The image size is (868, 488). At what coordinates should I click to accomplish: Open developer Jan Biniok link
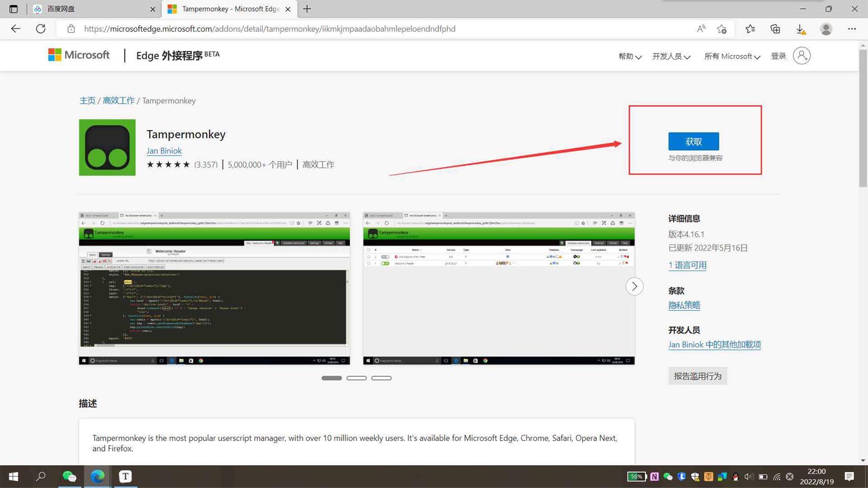tap(164, 151)
